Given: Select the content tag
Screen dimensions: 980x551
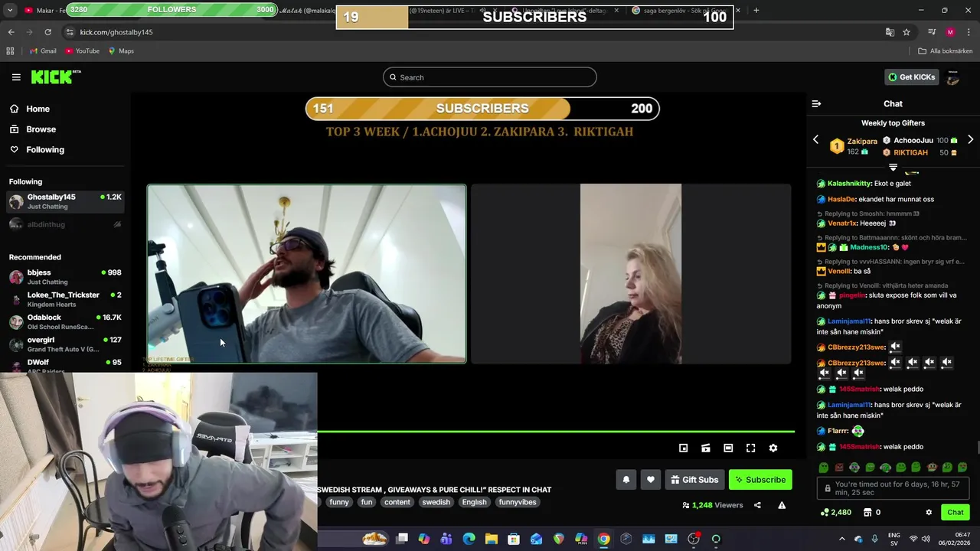Looking at the screenshot, I should pyautogui.click(x=397, y=502).
